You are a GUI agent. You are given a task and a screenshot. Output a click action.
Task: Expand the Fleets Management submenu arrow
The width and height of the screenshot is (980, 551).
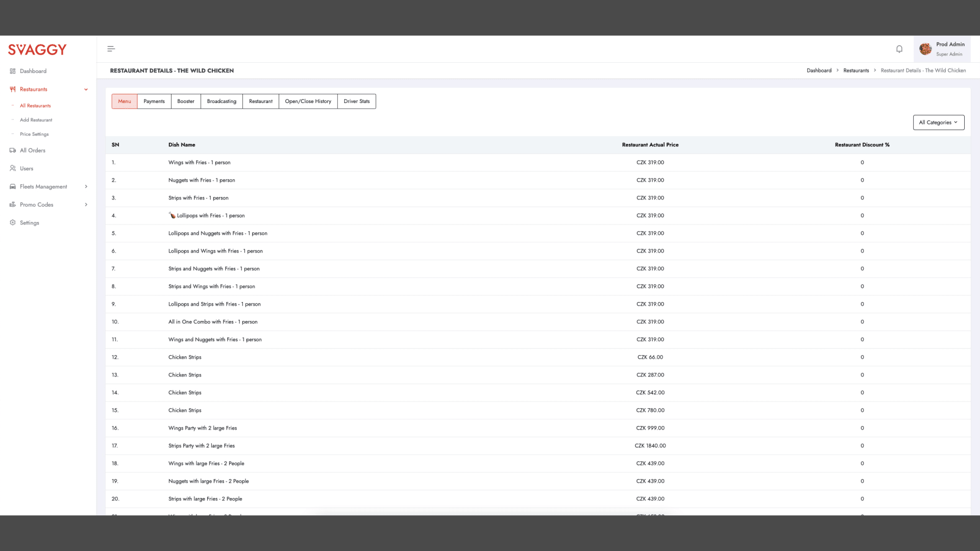tap(86, 187)
